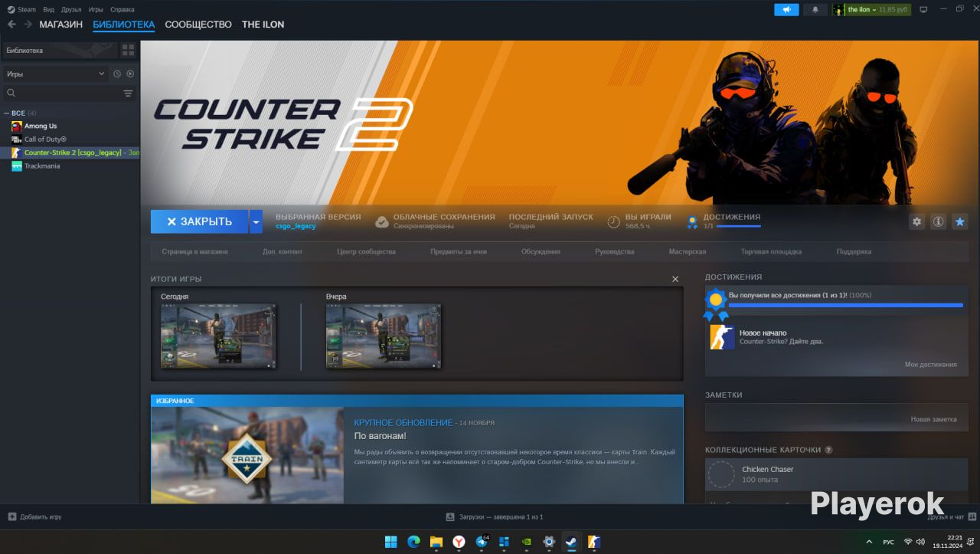Collapse the 'ВСЕ' games group
Image resolution: width=980 pixels, height=554 pixels.
pyautogui.click(x=6, y=113)
